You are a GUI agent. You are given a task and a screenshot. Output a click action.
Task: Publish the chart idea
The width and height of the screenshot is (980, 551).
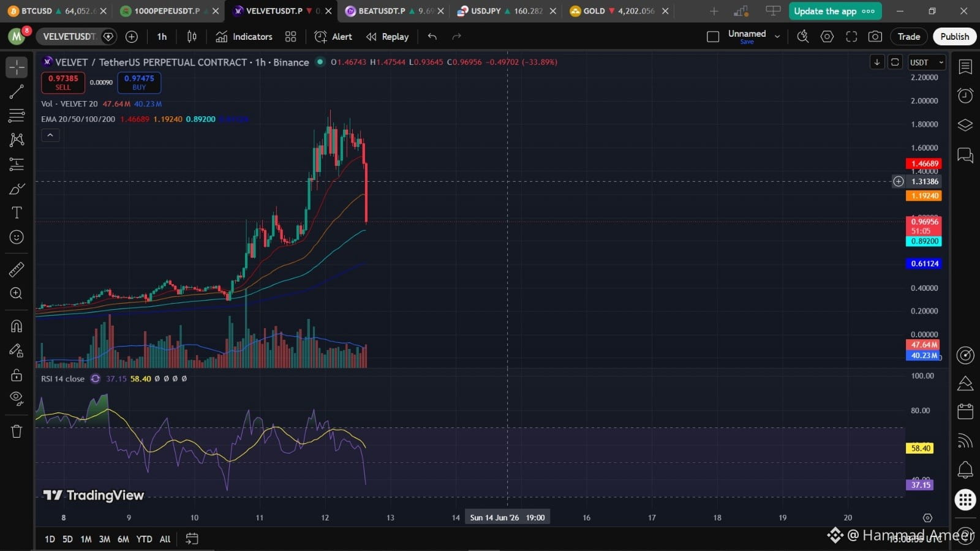coord(954,37)
